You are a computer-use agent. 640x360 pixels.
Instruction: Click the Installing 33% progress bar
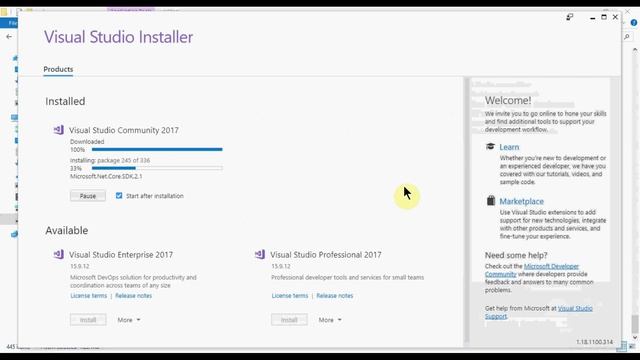click(x=157, y=168)
